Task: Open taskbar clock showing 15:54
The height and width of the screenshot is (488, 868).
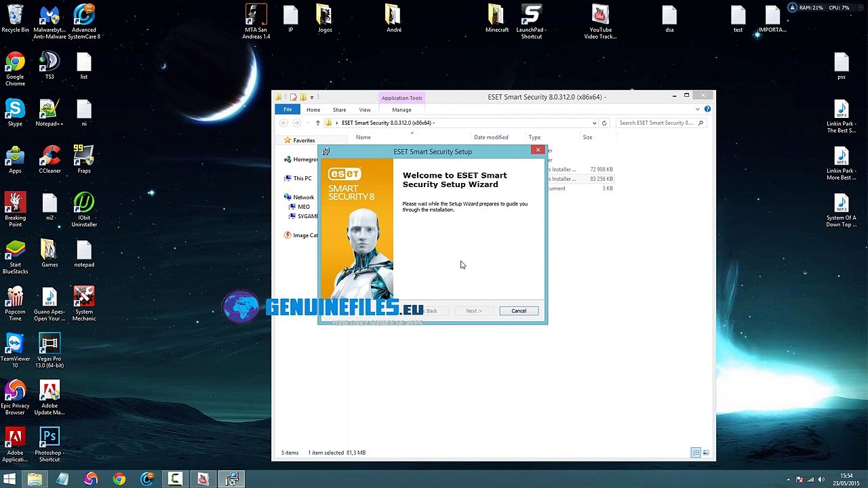Action: click(x=846, y=480)
